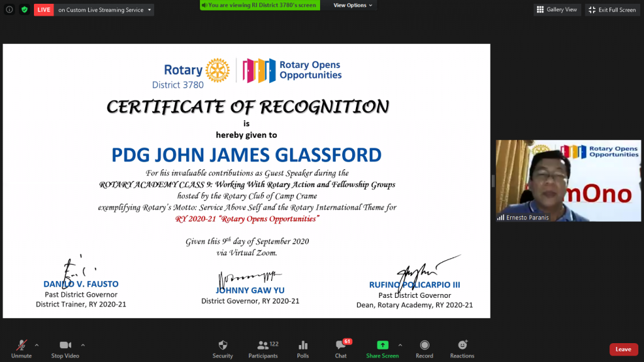Leave the meeting
Screen dimensions: 644x362
[x=623, y=349]
